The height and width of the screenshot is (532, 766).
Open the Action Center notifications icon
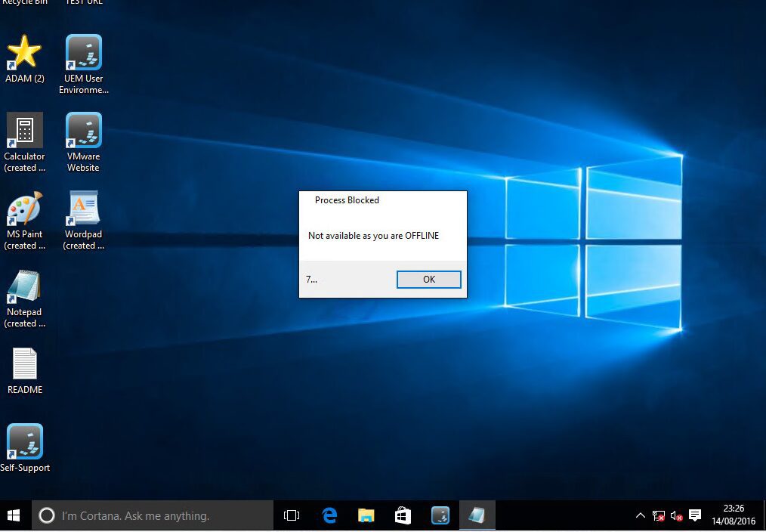(x=695, y=515)
